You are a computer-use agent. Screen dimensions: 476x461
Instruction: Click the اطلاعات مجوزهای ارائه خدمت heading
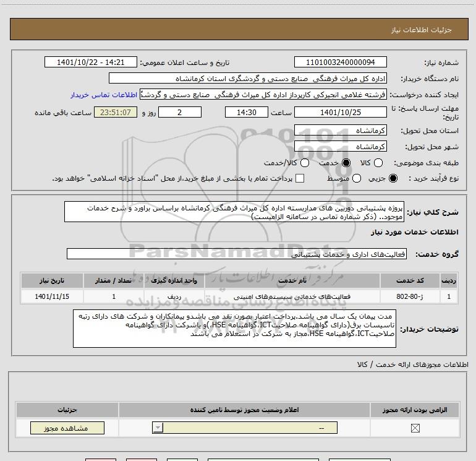[x=413, y=364]
